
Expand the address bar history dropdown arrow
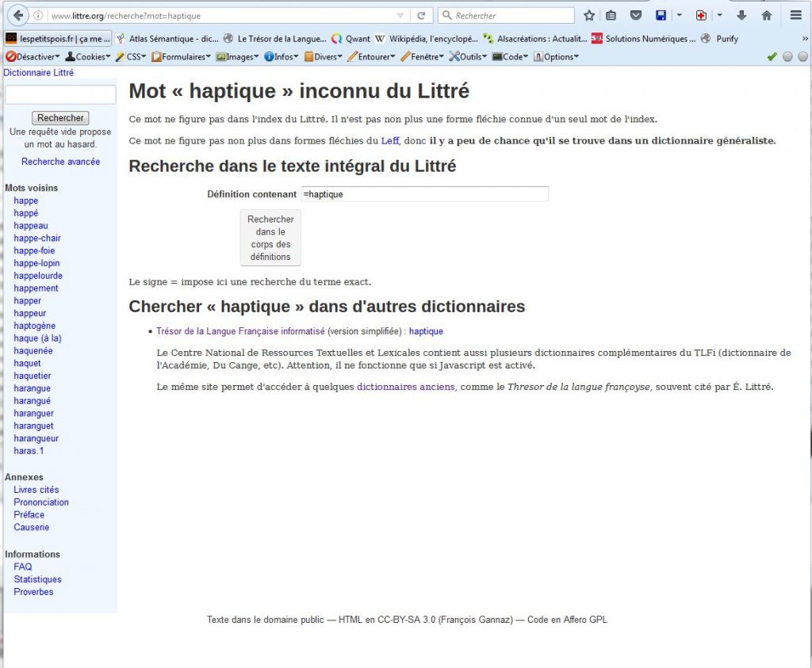pyautogui.click(x=400, y=16)
